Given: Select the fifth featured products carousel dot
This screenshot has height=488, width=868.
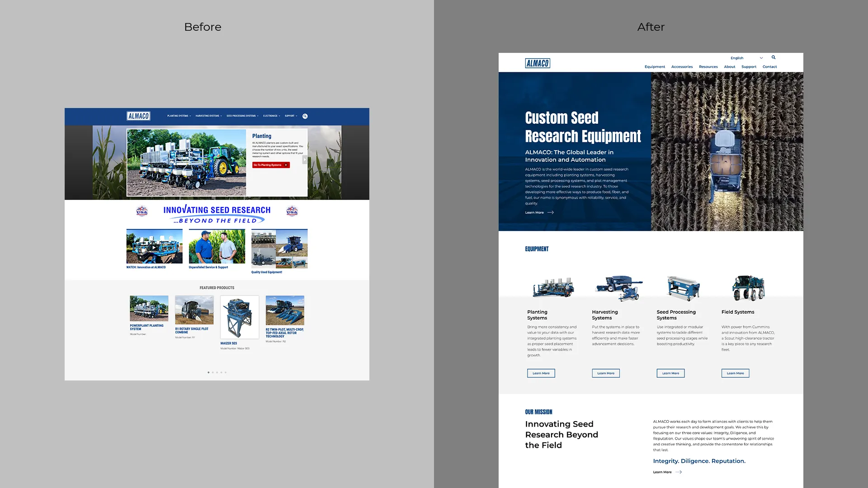Looking at the screenshot, I should (x=226, y=372).
